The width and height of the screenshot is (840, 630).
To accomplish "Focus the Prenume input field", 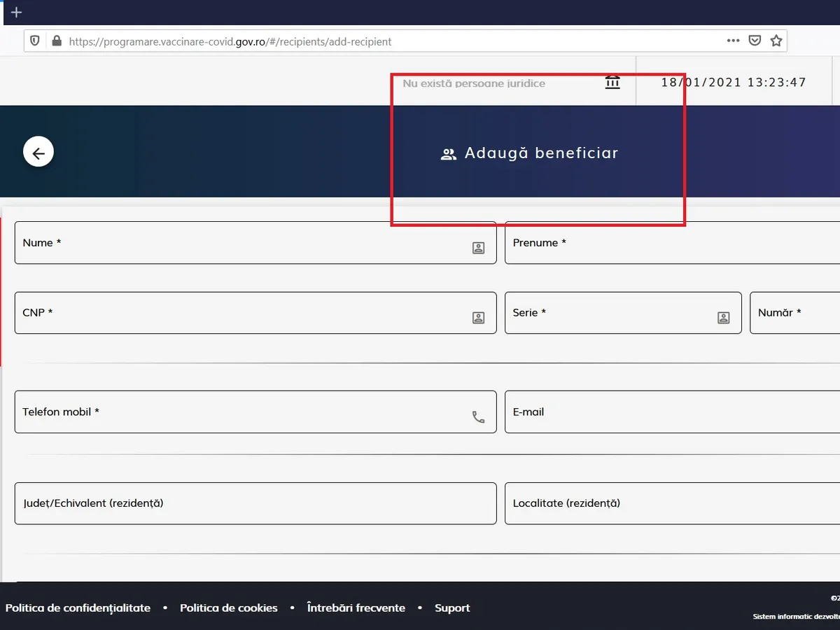I will (672, 243).
